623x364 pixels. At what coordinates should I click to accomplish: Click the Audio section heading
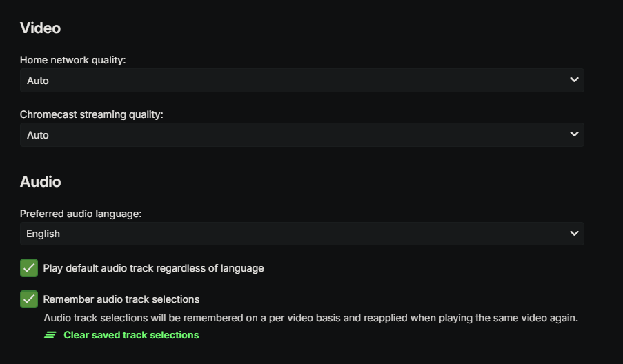pyautogui.click(x=41, y=182)
